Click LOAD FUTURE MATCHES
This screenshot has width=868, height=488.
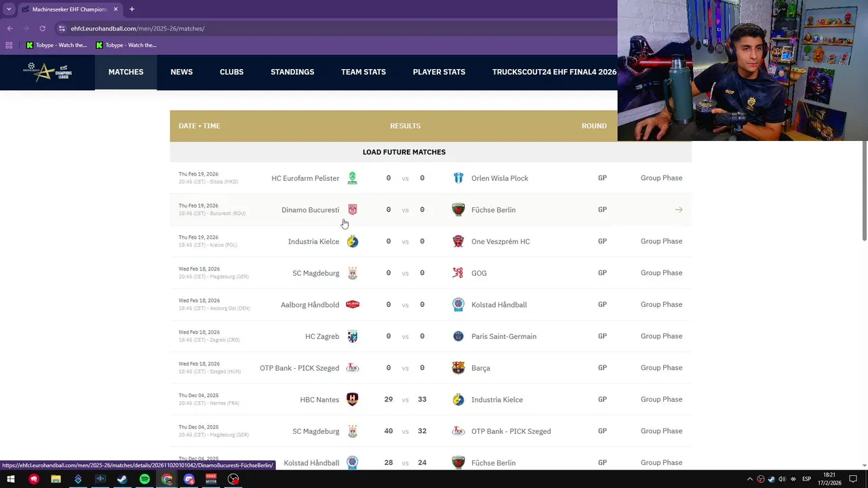click(x=404, y=152)
